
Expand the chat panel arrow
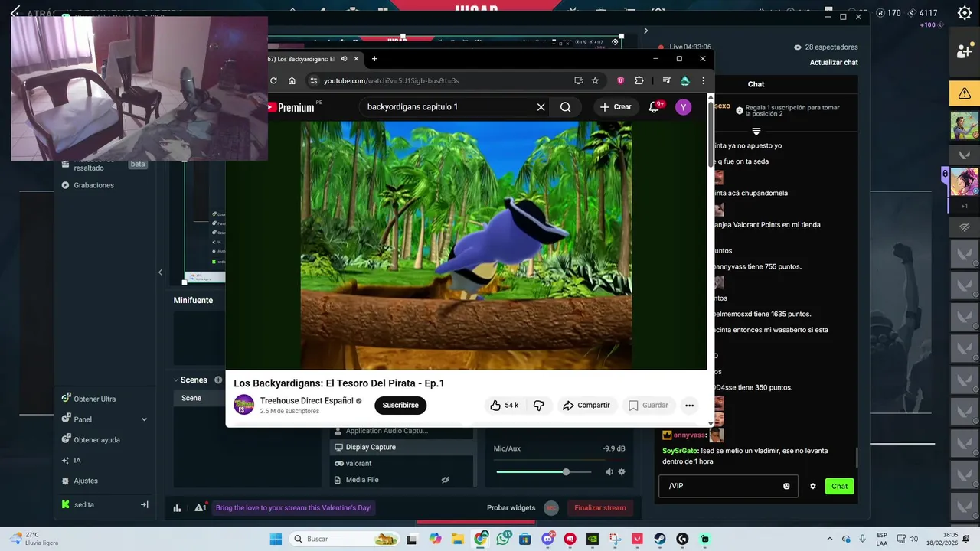[x=645, y=31]
